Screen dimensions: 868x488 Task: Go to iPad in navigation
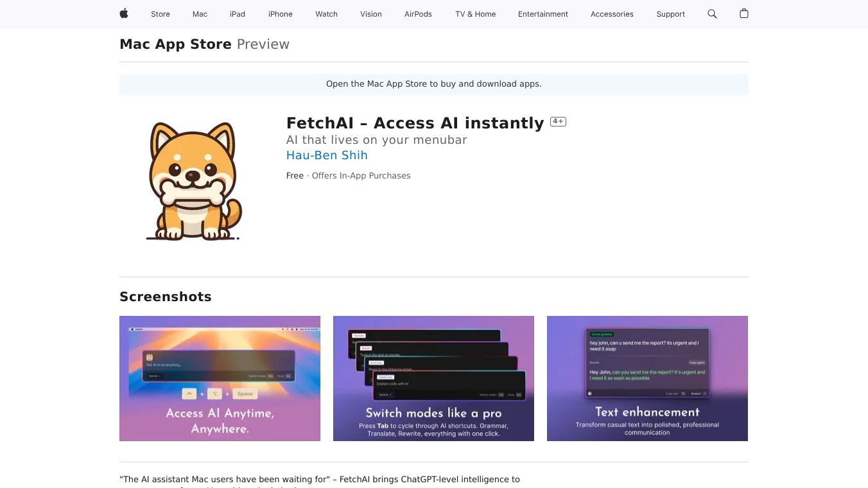tap(238, 14)
